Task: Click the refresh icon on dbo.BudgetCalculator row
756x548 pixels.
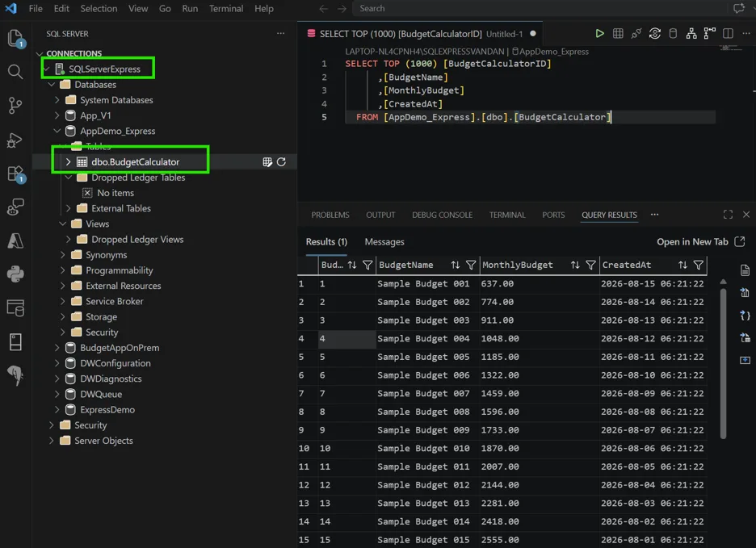Action: [x=282, y=162]
